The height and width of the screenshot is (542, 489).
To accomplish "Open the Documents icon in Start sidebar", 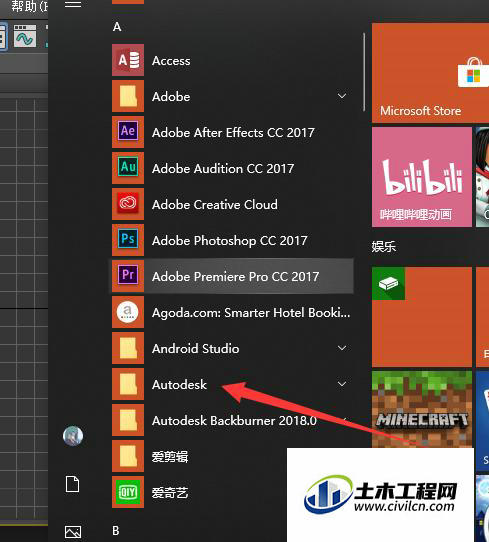I will pyautogui.click(x=73, y=484).
